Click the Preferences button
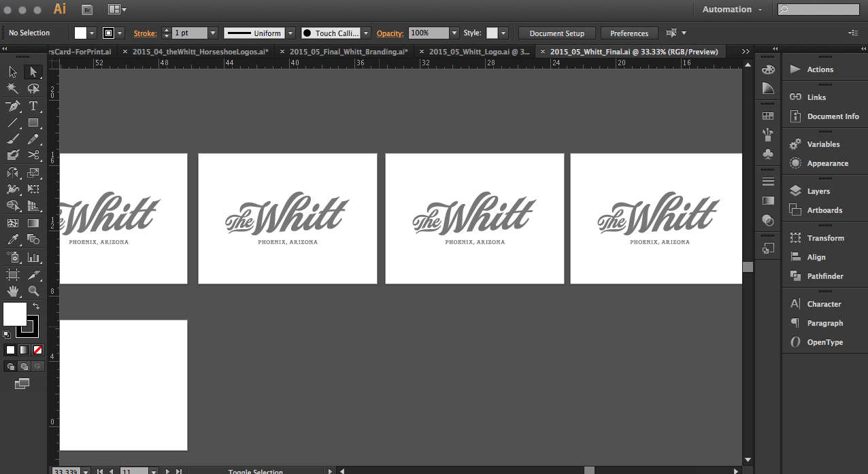Viewport: 868px width, 474px height. coord(629,33)
